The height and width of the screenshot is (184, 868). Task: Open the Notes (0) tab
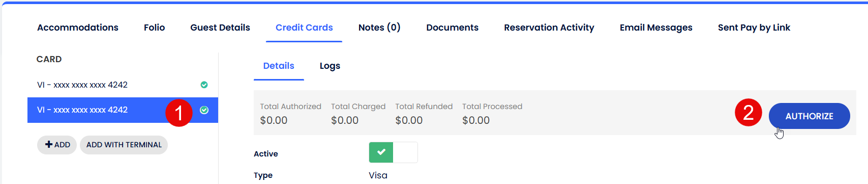pos(379,28)
